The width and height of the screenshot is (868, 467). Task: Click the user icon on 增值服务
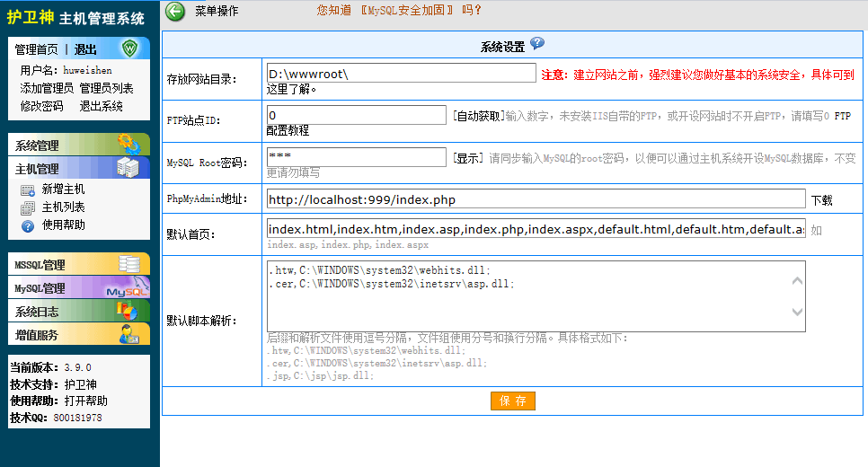coord(129,334)
